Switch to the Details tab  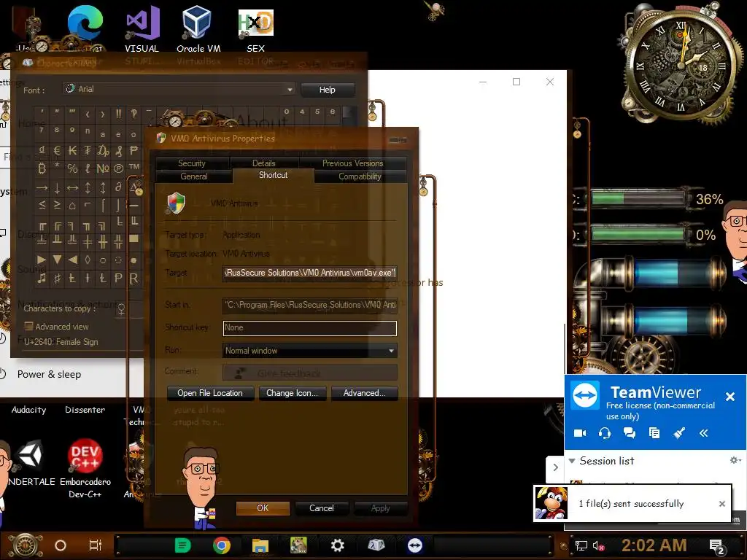263,163
